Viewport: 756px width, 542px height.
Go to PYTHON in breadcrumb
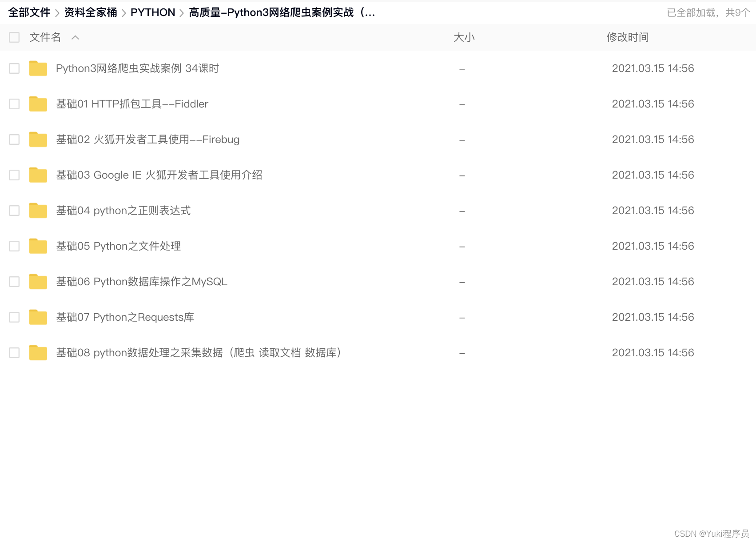153,12
